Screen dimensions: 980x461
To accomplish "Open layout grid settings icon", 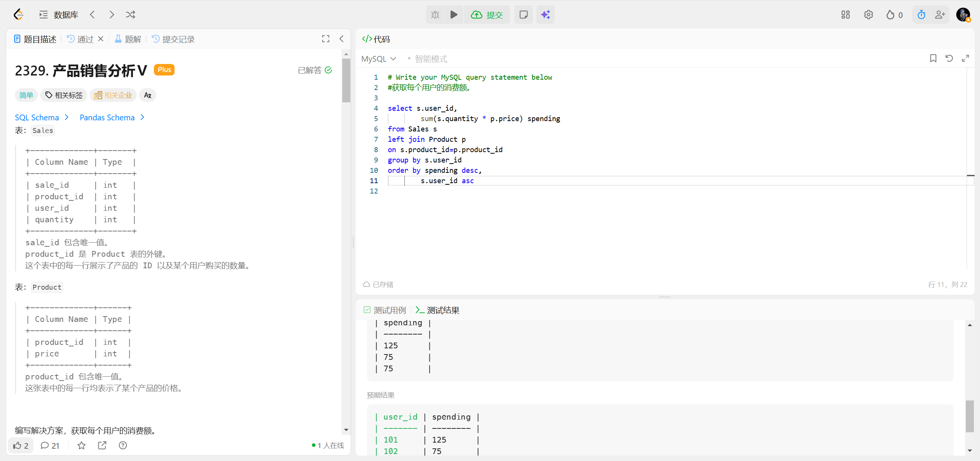I will (x=845, y=15).
